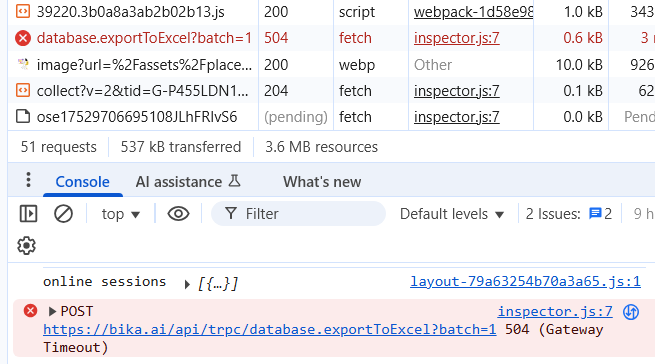Click the red error icon for database.exportToExcel
Image resolution: width=655 pixels, height=364 pixels.
coord(23,38)
